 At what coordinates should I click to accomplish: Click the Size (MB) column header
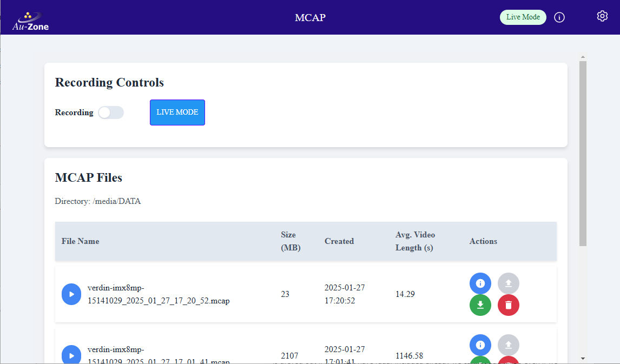[x=291, y=241]
